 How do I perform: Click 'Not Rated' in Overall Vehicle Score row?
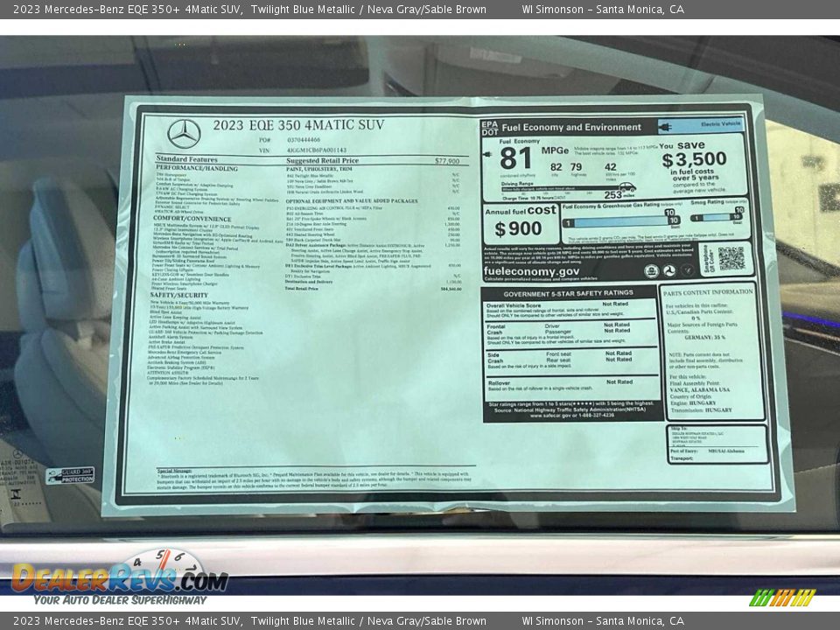pyautogui.click(x=615, y=304)
